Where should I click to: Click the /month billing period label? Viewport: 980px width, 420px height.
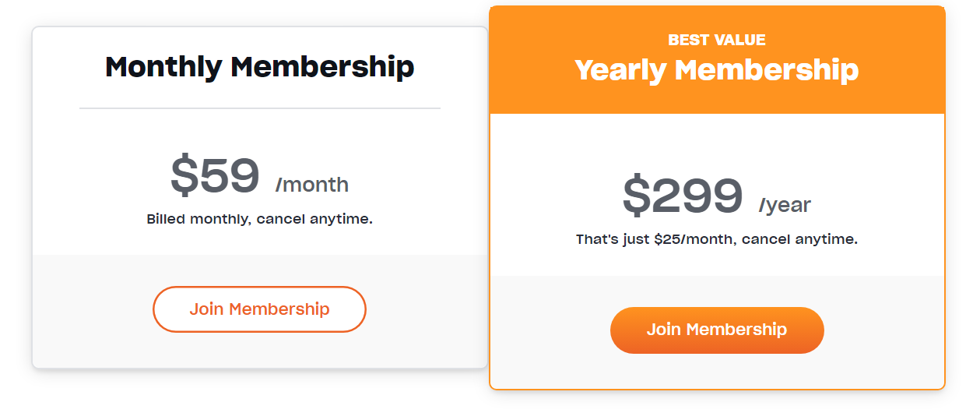pyautogui.click(x=312, y=185)
